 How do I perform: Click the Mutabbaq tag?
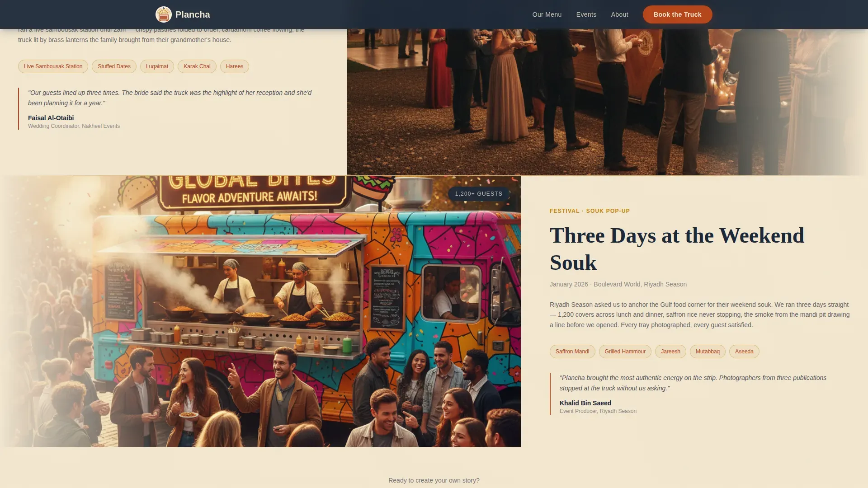click(x=707, y=352)
